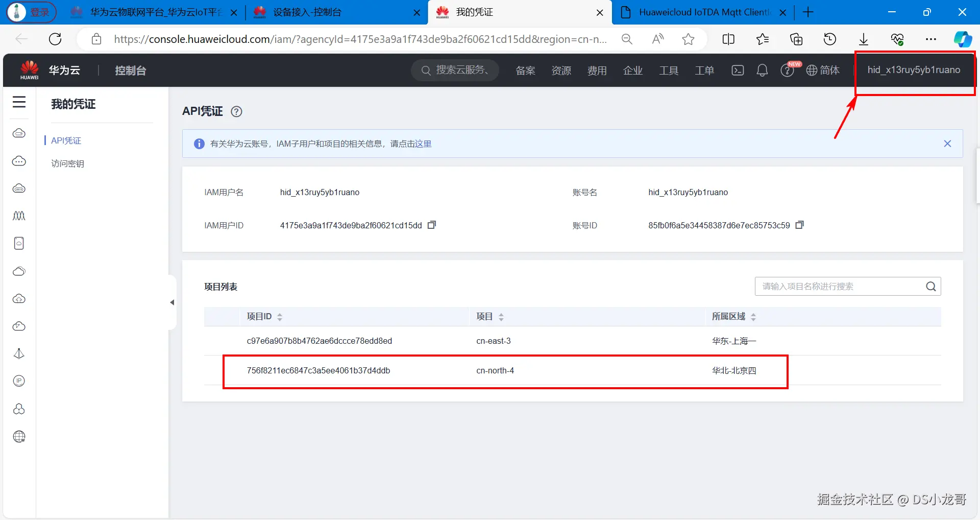This screenshot has width=980, height=520.
Task: Click 控制台 in the header
Action: 131,70
